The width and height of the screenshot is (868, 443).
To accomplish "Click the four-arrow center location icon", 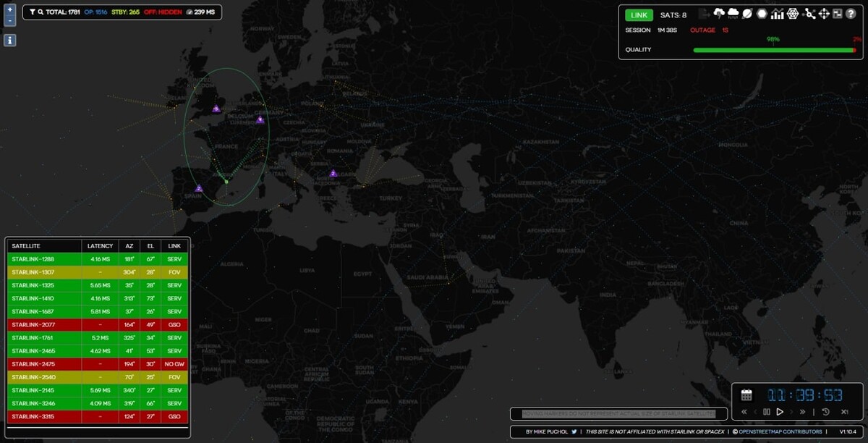I will pyautogui.click(x=824, y=14).
